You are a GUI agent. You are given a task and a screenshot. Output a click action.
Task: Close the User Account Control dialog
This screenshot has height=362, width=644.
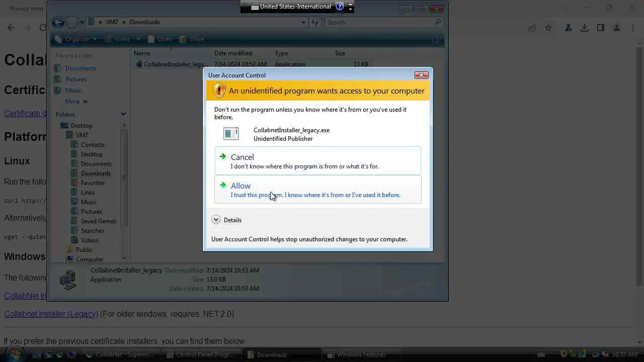coord(421,75)
